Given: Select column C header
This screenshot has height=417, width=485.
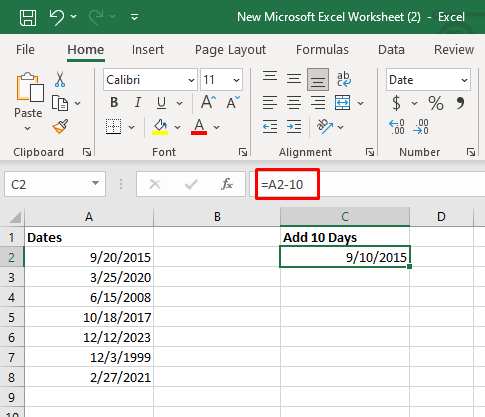Looking at the screenshot, I should 345,217.
